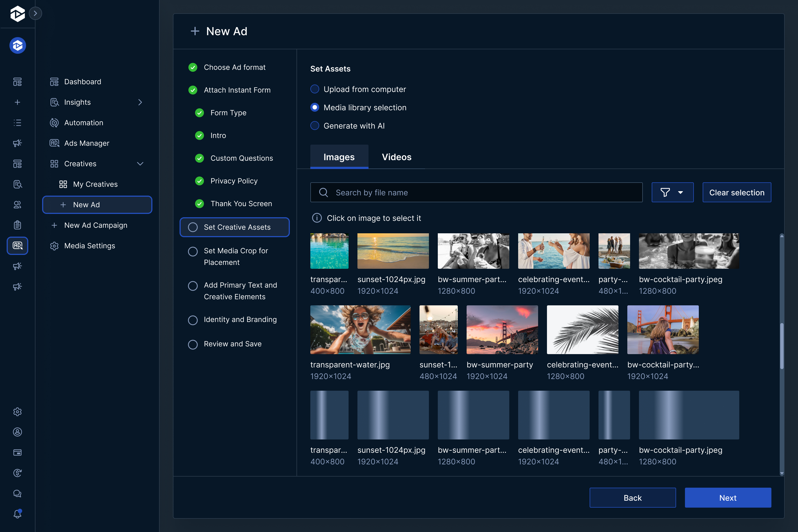The width and height of the screenshot is (798, 532).
Task: Expand the Insights menu chevron
Action: (140, 102)
